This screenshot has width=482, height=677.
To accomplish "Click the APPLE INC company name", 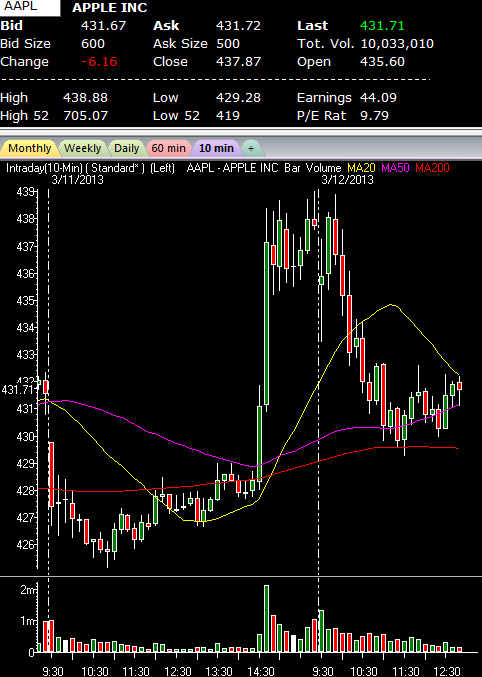I will coord(110,8).
